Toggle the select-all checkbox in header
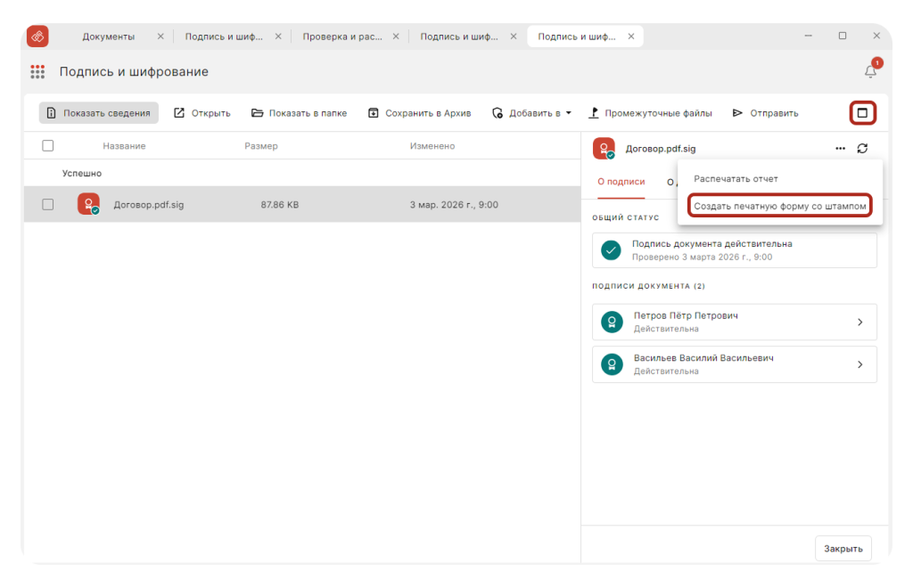The width and height of the screenshot is (913, 588). [48, 146]
